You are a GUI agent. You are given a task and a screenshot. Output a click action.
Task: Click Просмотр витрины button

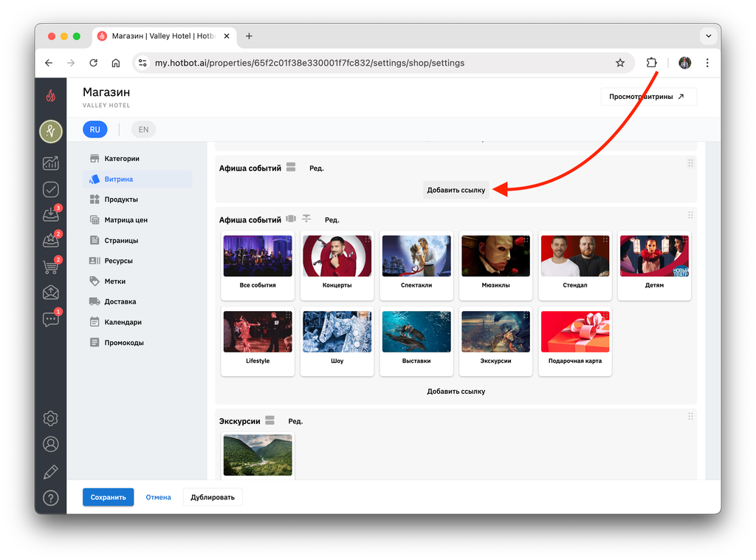click(648, 97)
